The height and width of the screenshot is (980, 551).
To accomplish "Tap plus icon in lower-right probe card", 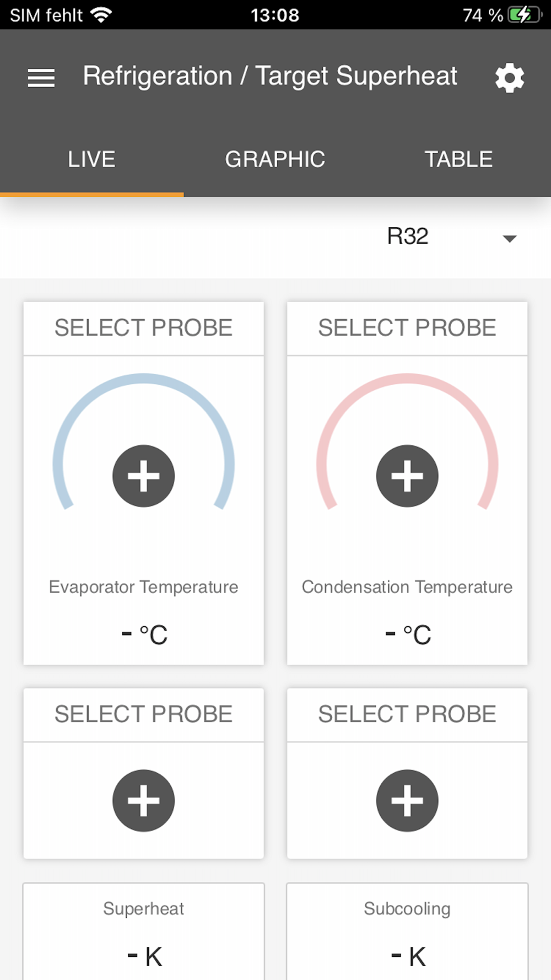I will [407, 800].
